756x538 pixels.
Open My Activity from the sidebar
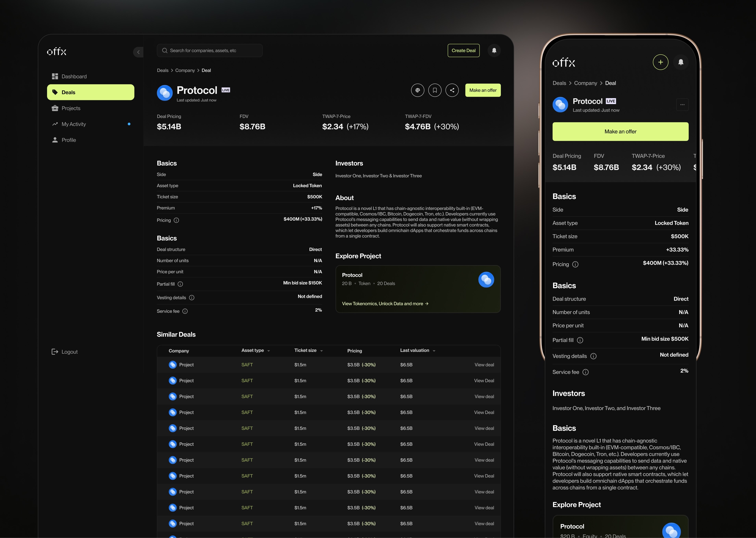coord(73,124)
